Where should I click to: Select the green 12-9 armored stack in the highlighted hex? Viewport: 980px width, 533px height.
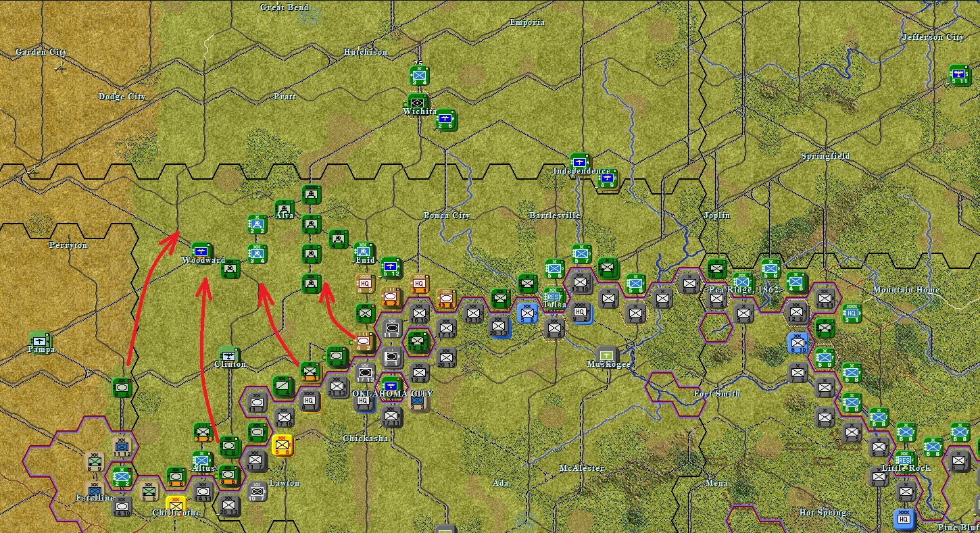click(x=419, y=340)
